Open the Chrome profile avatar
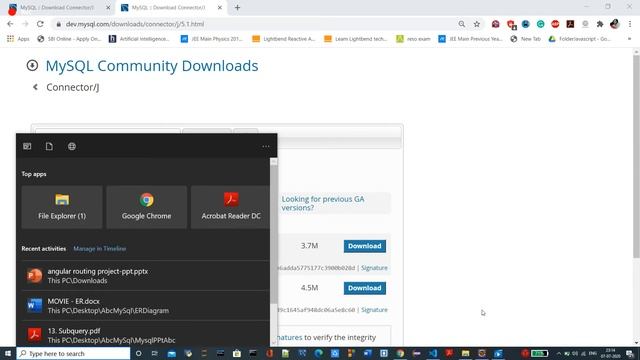 coord(615,24)
